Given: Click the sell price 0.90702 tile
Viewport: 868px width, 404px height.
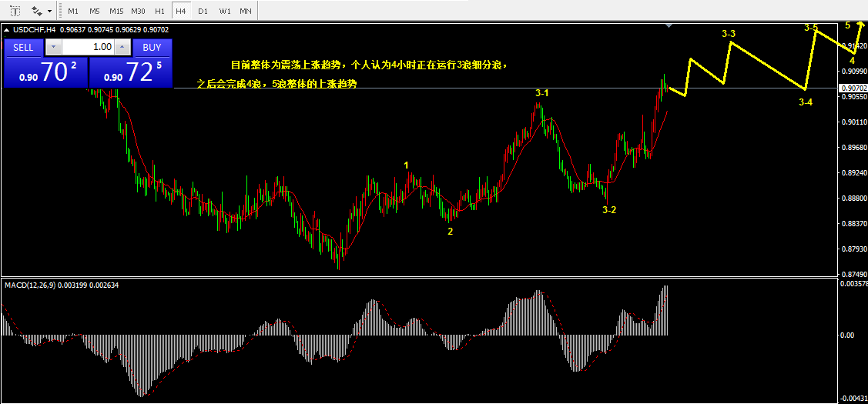Looking at the screenshot, I should coord(45,72).
